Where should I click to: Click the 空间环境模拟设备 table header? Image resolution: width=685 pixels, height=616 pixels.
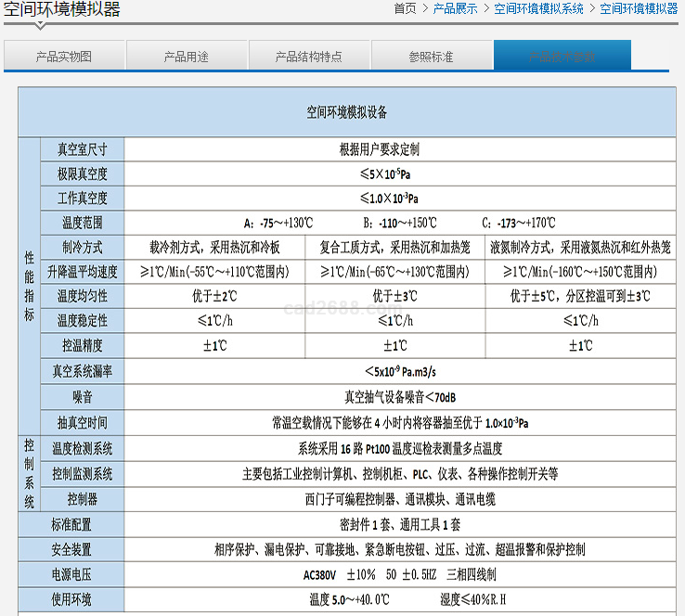click(x=347, y=112)
